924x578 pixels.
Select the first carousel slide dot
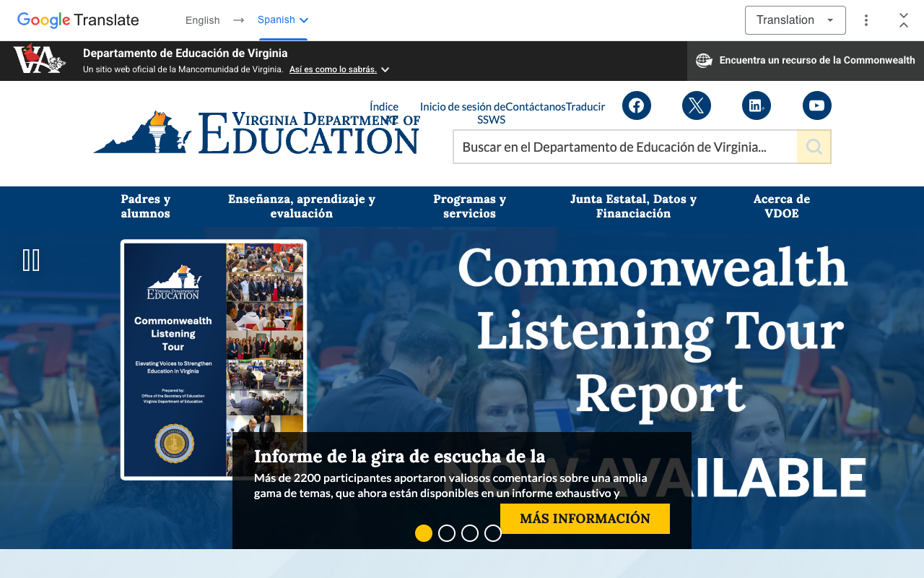click(x=424, y=533)
